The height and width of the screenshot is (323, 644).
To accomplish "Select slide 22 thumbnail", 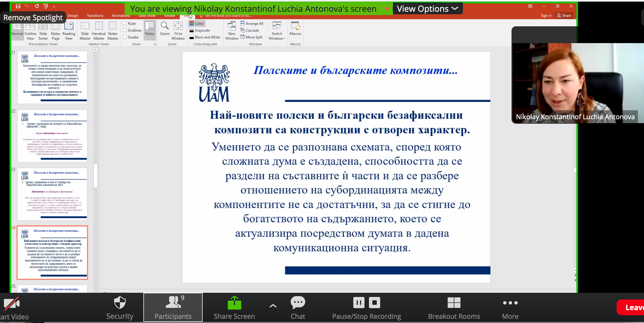I will (52, 135).
